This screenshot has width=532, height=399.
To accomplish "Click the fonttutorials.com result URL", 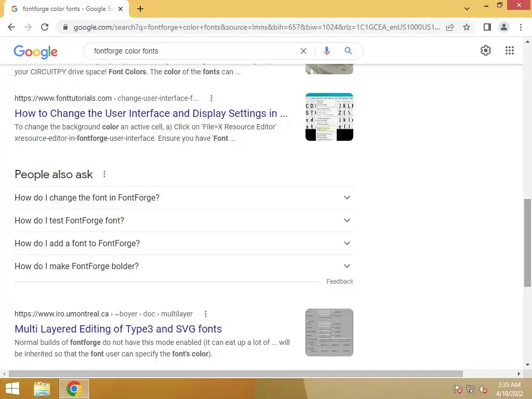I will point(106,98).
